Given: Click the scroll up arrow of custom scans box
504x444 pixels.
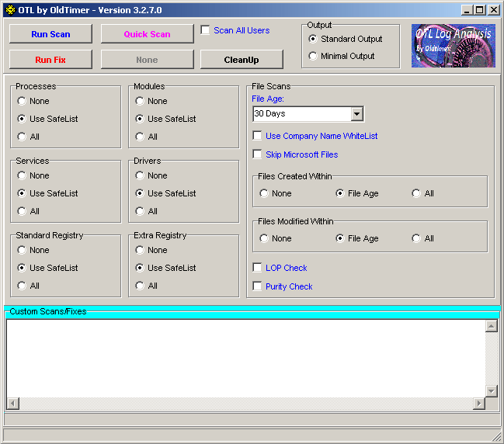Looking at the screenshot, I should (491, 327).
